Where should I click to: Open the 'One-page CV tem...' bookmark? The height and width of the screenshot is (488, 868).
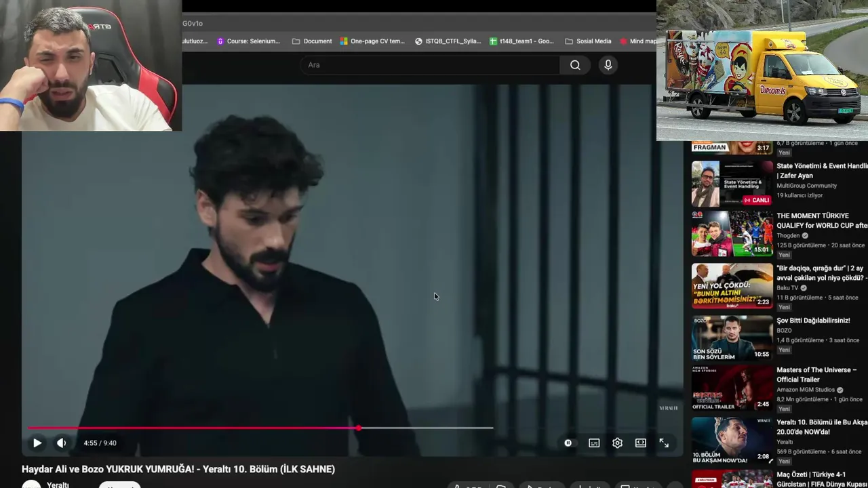[x=372, y=41]
